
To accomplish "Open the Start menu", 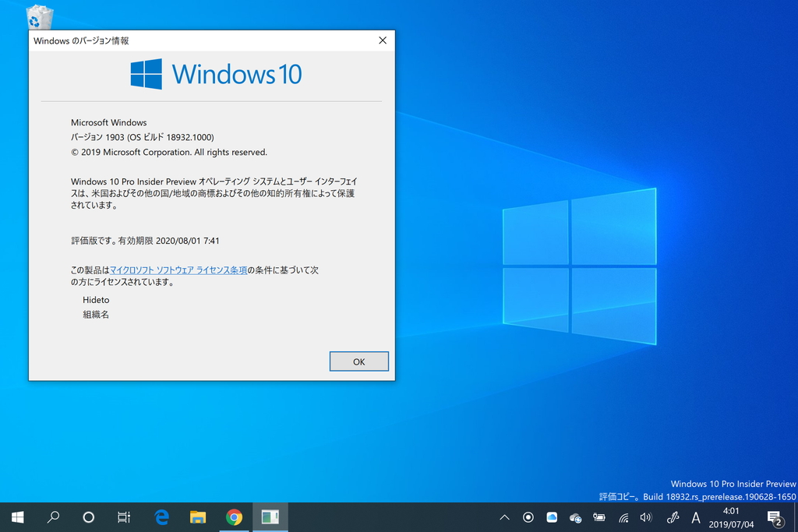I will pos(16,517).
